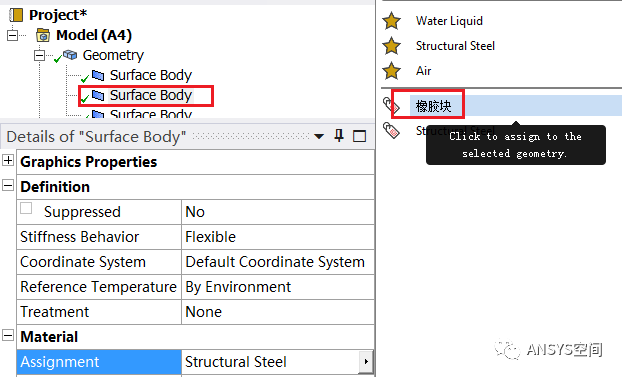Pin the Details panel with pushpin icon

pyautogui.click(x=339, y=136)
